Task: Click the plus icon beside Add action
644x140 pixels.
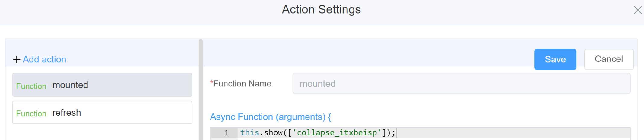Action: tap(17, 59)
